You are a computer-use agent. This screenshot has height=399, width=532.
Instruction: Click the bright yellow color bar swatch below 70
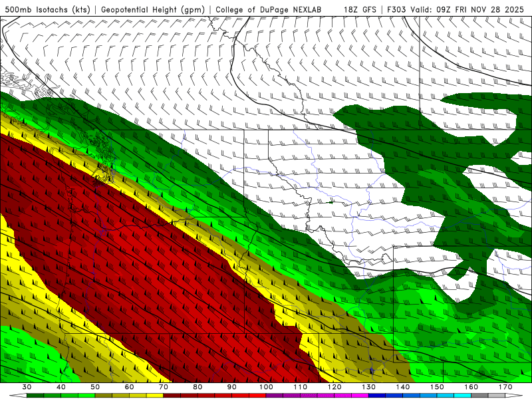[155, 396]
